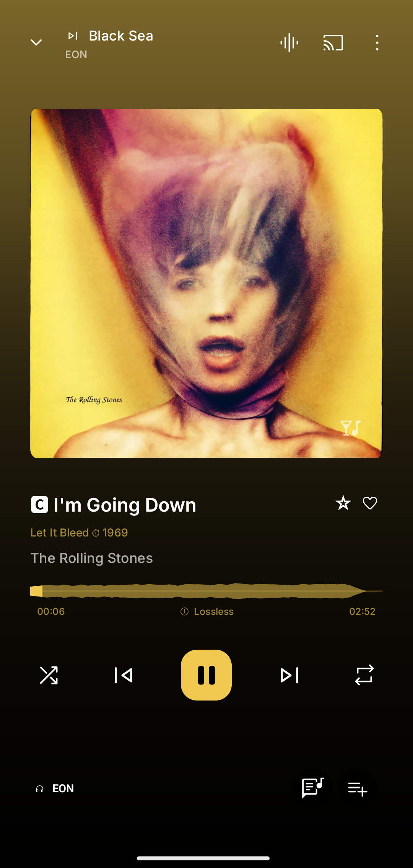The width and height of the screenshot is (413, 868).
Task: Open The Rolling Stones artist page
Action: [92, 558]
